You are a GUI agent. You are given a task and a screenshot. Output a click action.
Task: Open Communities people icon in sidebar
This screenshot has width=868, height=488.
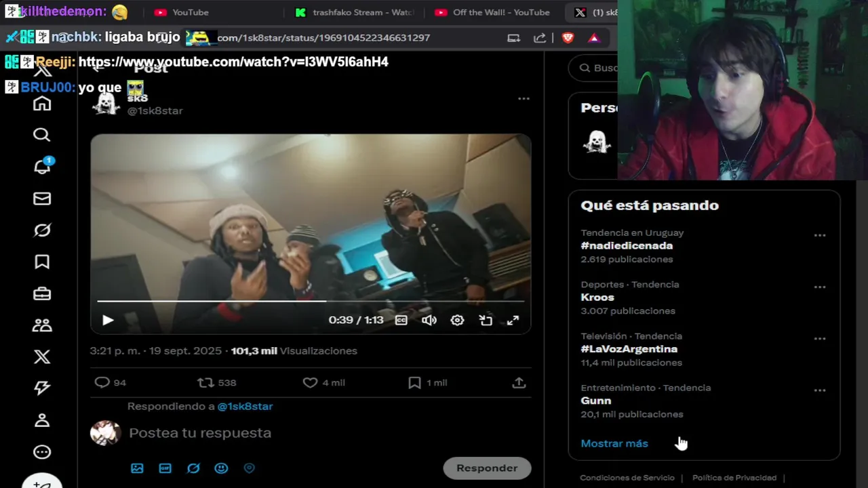(42, 325)
